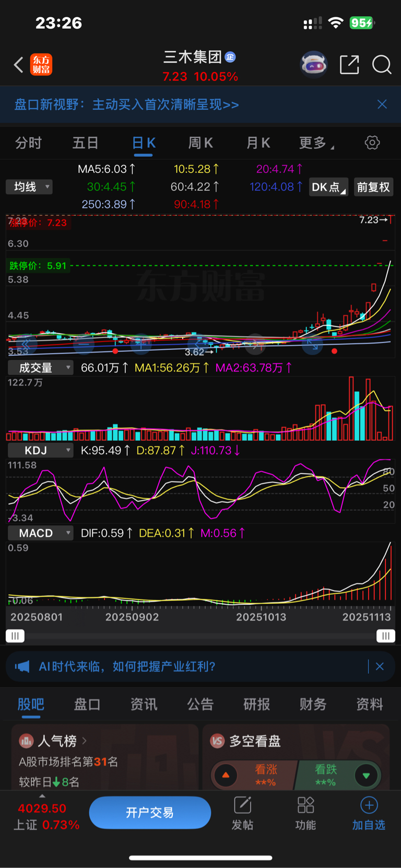The image size is (401, 868).
Task: Tap the 20251113 date label
Action: tap(367, 617)
